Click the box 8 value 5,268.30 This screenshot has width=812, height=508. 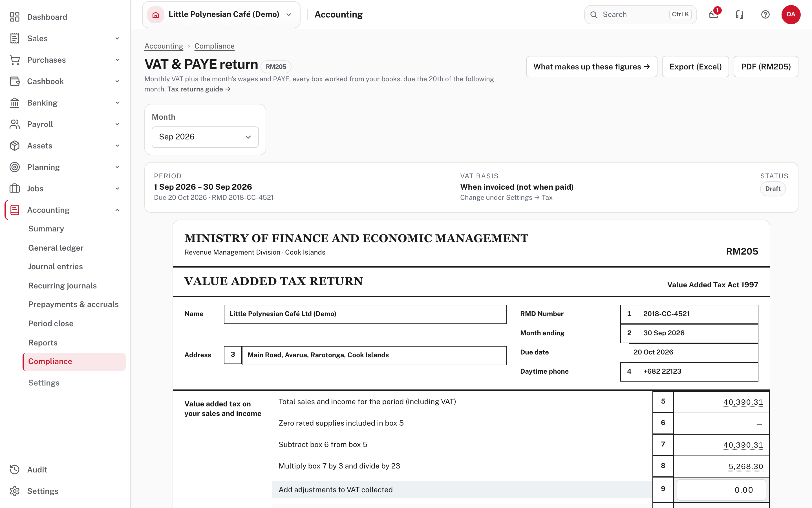pos(745,466)
